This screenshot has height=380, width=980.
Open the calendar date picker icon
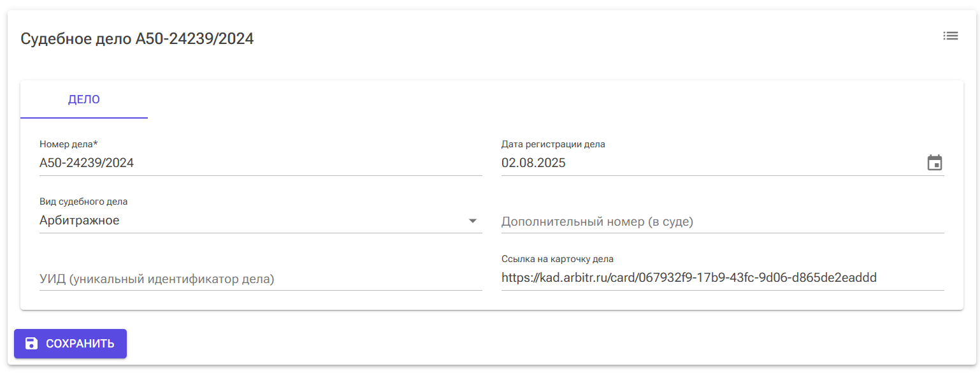[934, 163]
